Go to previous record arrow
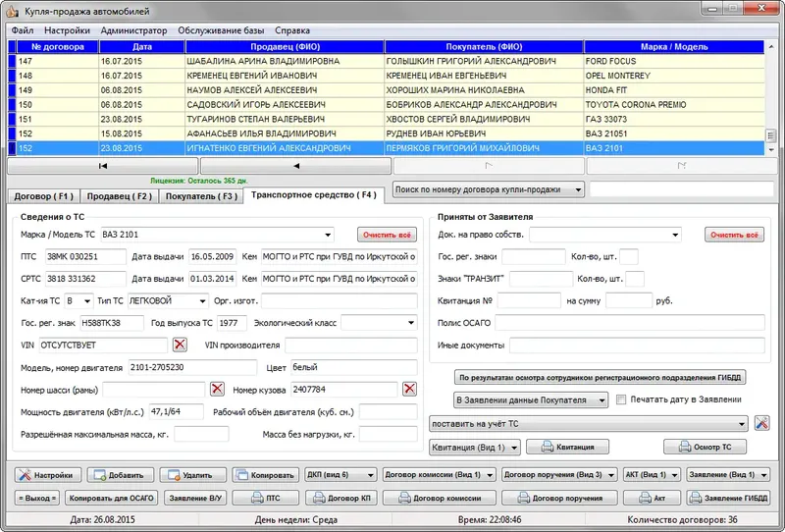The width and height of the screenshot is (785, 532). point(296,166)
